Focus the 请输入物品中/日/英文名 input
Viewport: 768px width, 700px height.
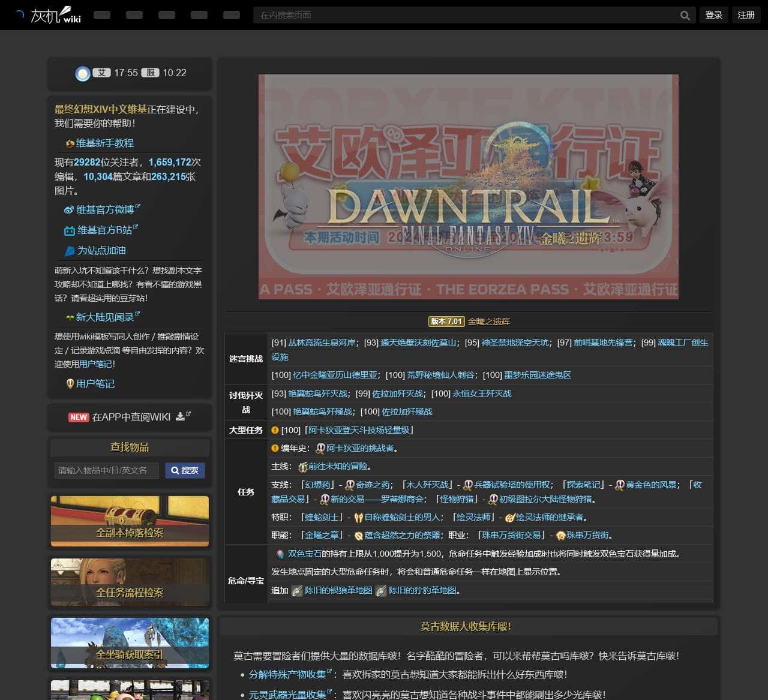coord(107,470)
